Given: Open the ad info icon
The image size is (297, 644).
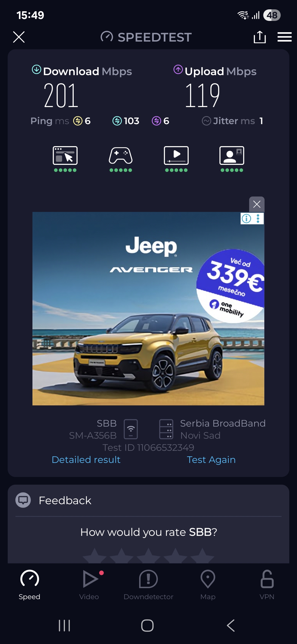Looking at the screenshot, I should click(246, 219).
